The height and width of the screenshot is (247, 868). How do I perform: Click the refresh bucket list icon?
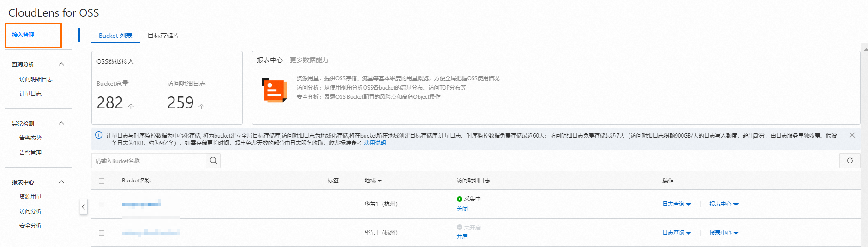click(850, 161)
